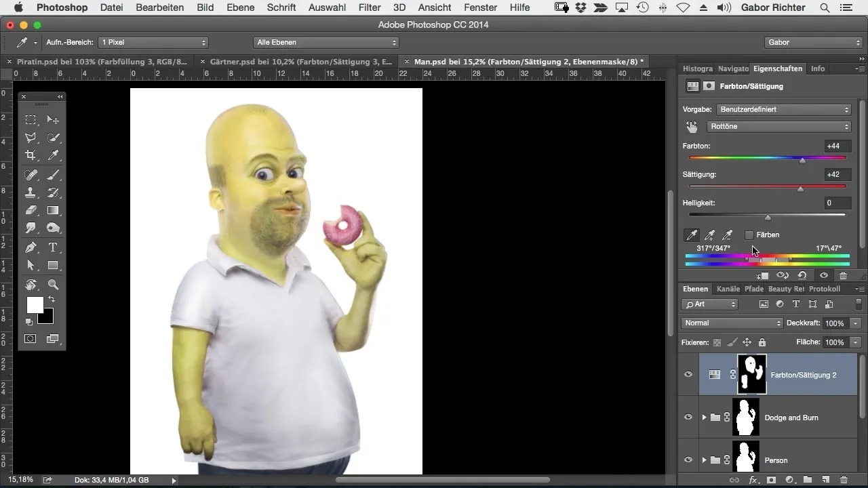Create new group folder in Layers panel

click(x=808, y=480)
